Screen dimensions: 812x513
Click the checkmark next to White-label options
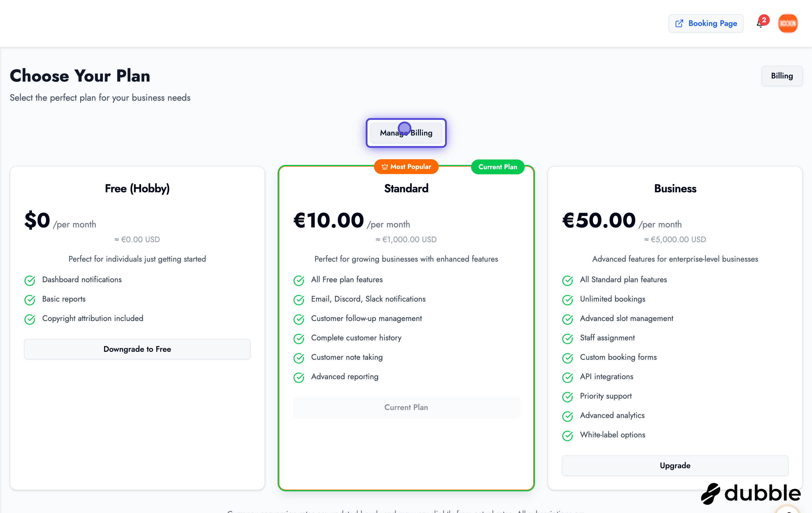[x=567, y=435]
